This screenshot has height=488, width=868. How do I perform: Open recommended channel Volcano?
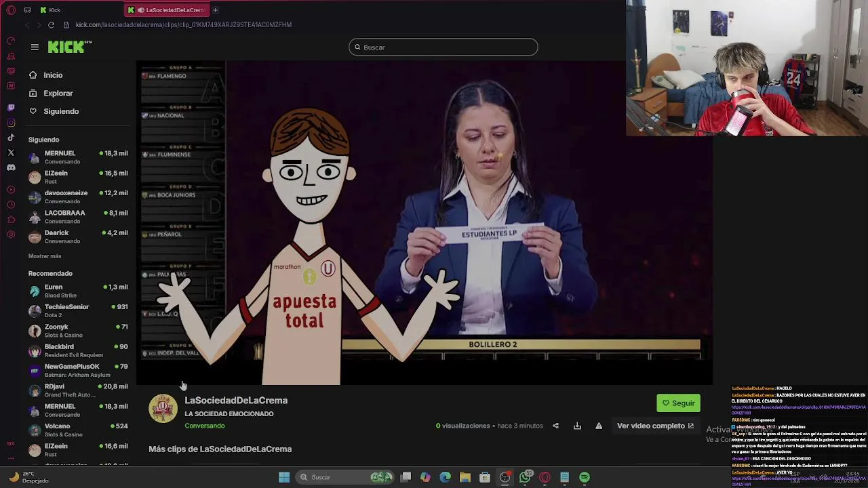[78, 430]
